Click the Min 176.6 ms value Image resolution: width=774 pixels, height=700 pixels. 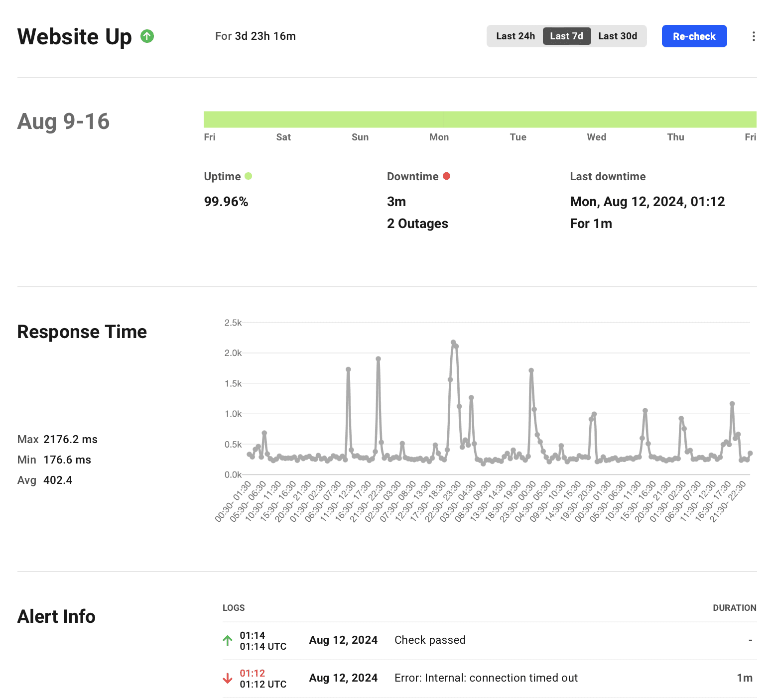click(x=67, y=460)
